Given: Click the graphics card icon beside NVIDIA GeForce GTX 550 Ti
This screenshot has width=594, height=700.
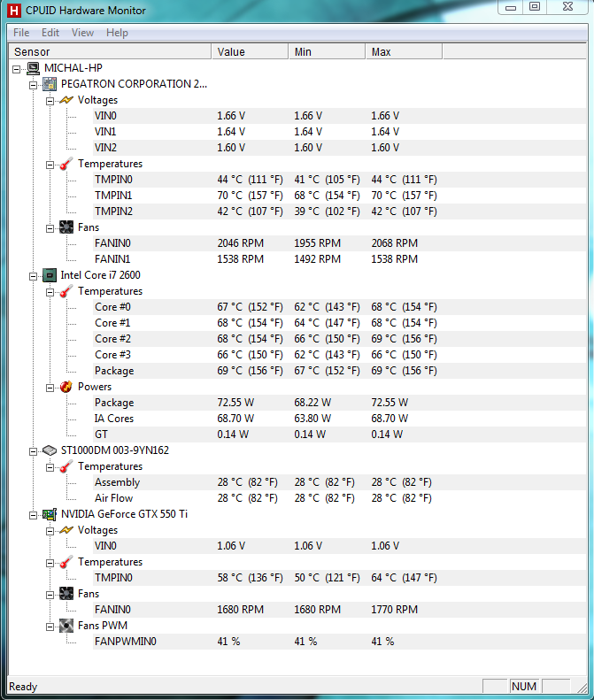Looking at the screenshot, I should click(50, 514).
